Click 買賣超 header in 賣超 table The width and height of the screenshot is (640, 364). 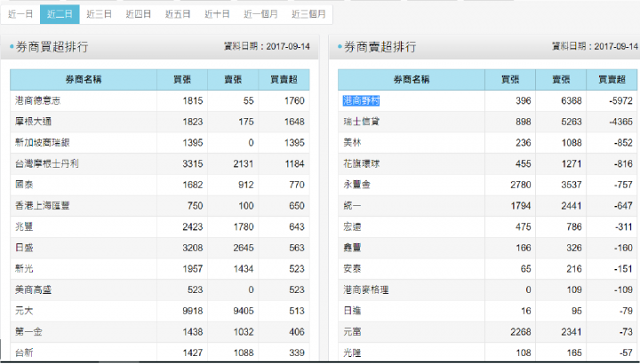click(x=612, y=80)
